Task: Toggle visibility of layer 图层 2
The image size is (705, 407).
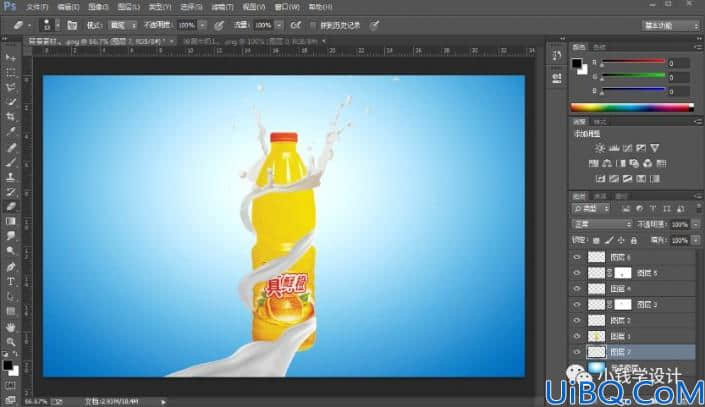Action: pos(577,320)
